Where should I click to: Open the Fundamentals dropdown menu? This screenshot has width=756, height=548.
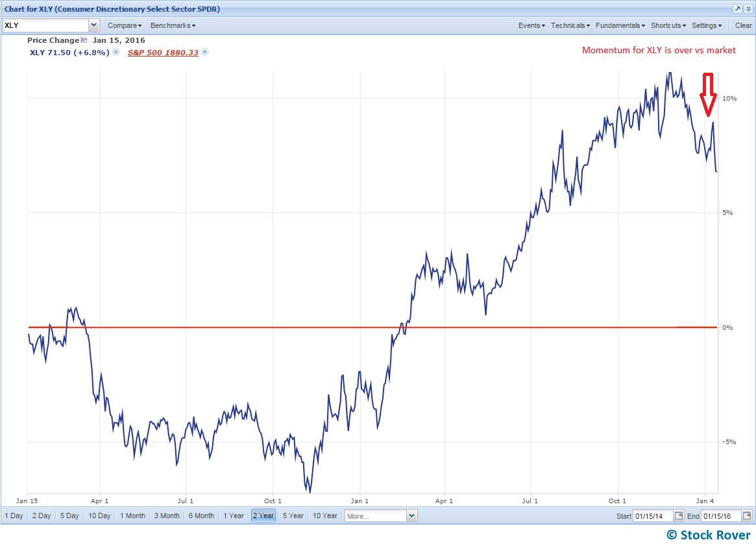pyautogui.click(x=620, y=25)
